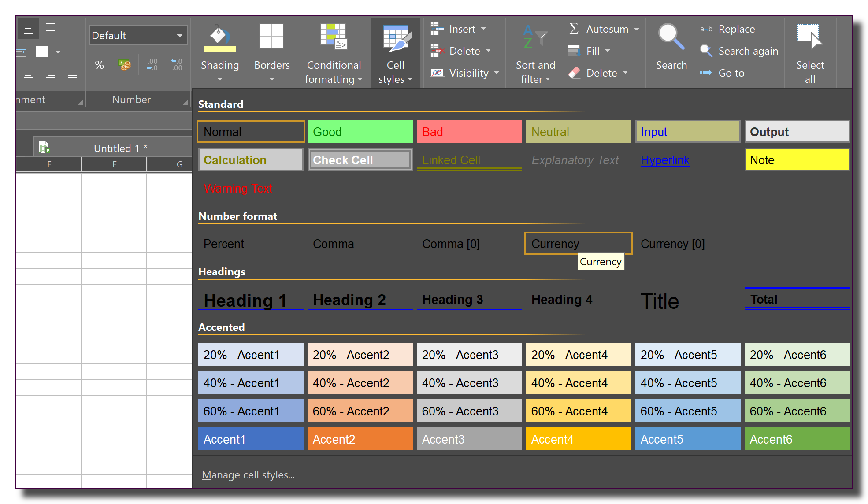This screenshot has width=868, height=504.
Task: Open Conditional formatting icon
Action: point(333,37)
